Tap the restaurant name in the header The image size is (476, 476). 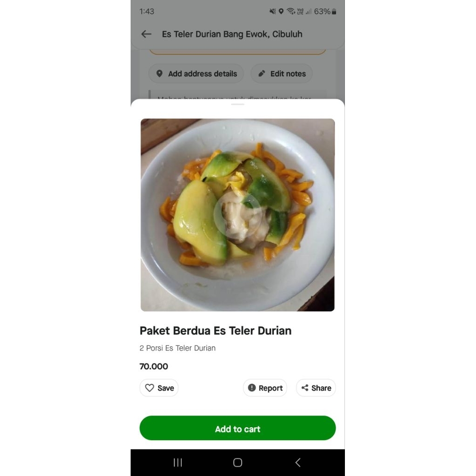tap(232, 34)
